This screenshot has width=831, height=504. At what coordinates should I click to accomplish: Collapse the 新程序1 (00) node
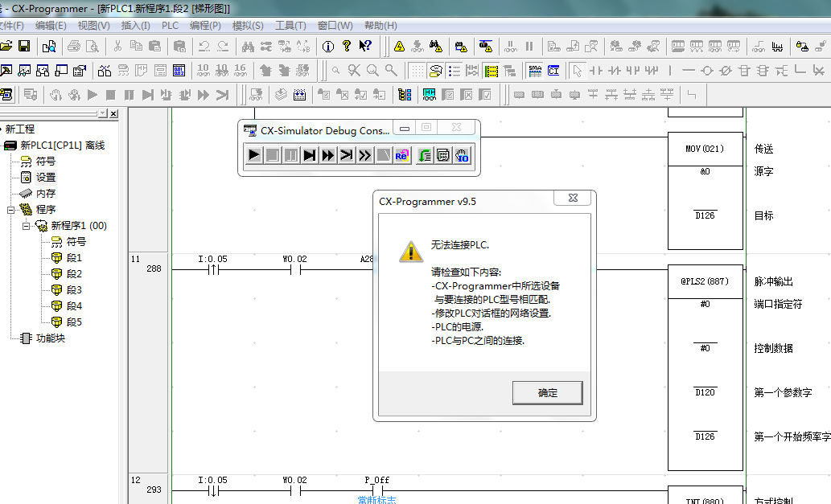click(x=27, y=226)
